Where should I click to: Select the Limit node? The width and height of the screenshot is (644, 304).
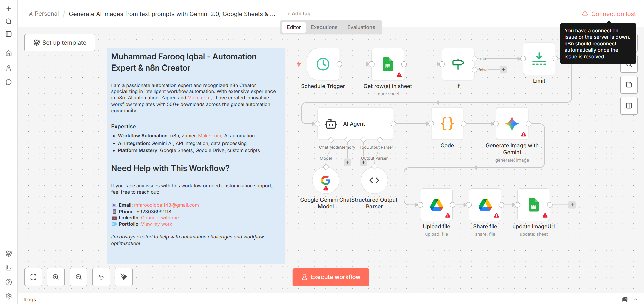539,59
